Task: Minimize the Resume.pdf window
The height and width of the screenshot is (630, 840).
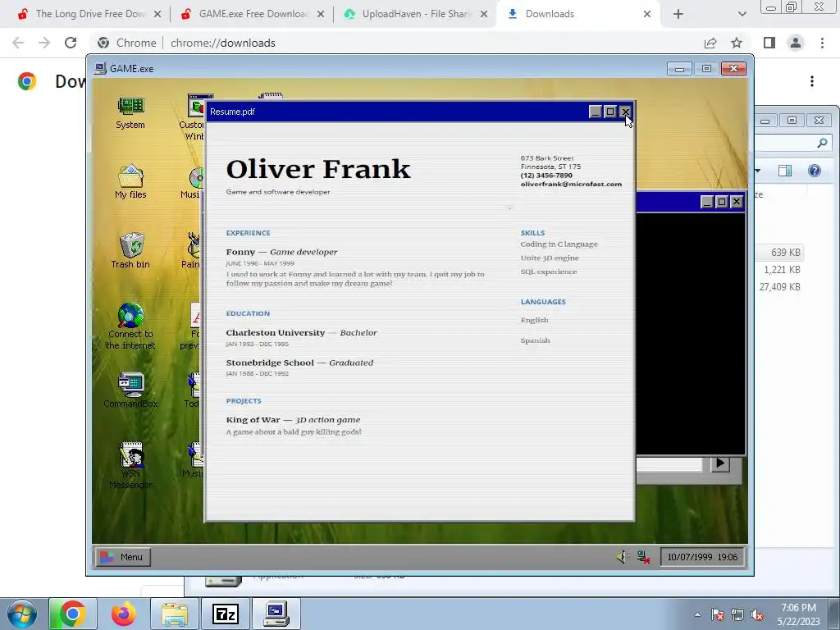Action: [596, 112]
